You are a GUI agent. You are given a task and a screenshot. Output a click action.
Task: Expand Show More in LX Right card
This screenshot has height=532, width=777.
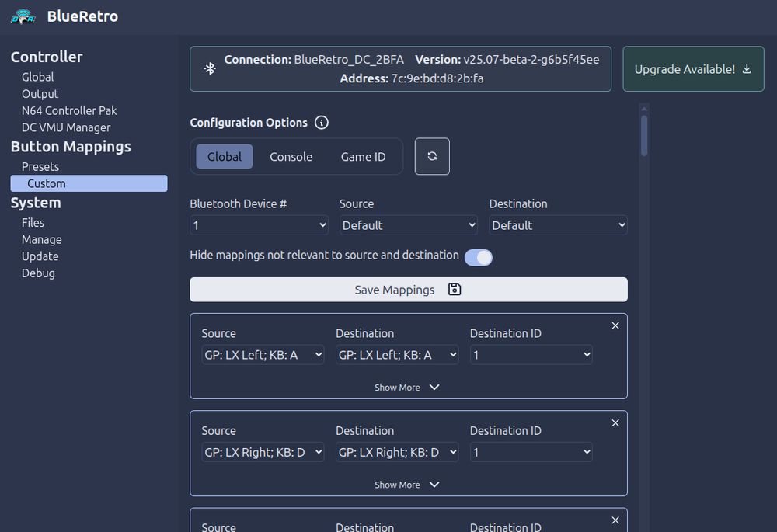407,485
